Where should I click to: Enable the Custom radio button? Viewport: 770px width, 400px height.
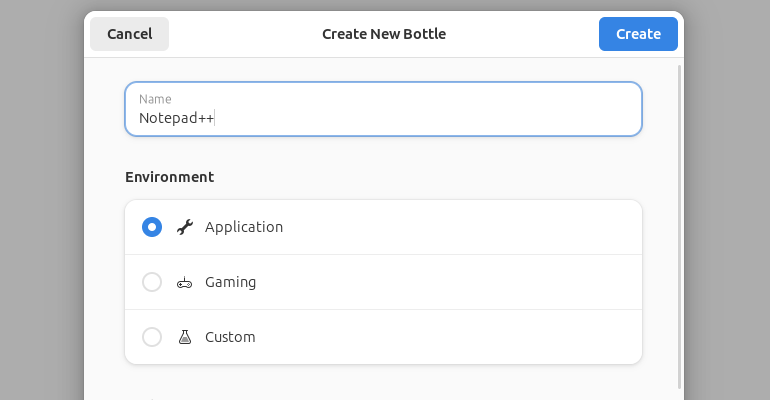click(x=152, y=337)
